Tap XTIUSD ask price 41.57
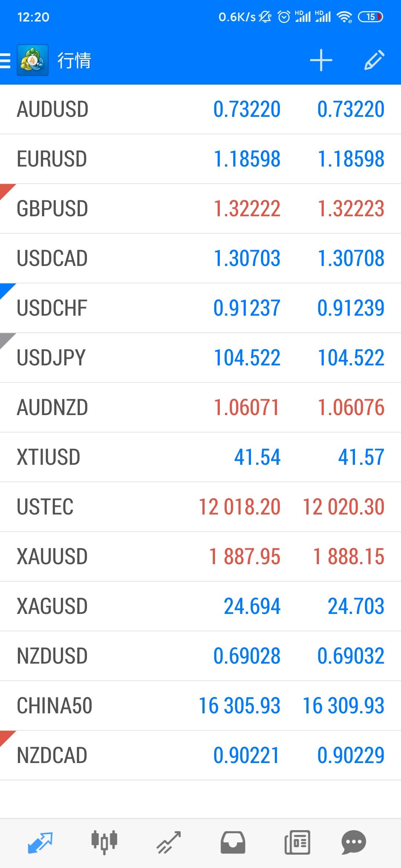This screenshot has width=401, height=868. point(361,457)
